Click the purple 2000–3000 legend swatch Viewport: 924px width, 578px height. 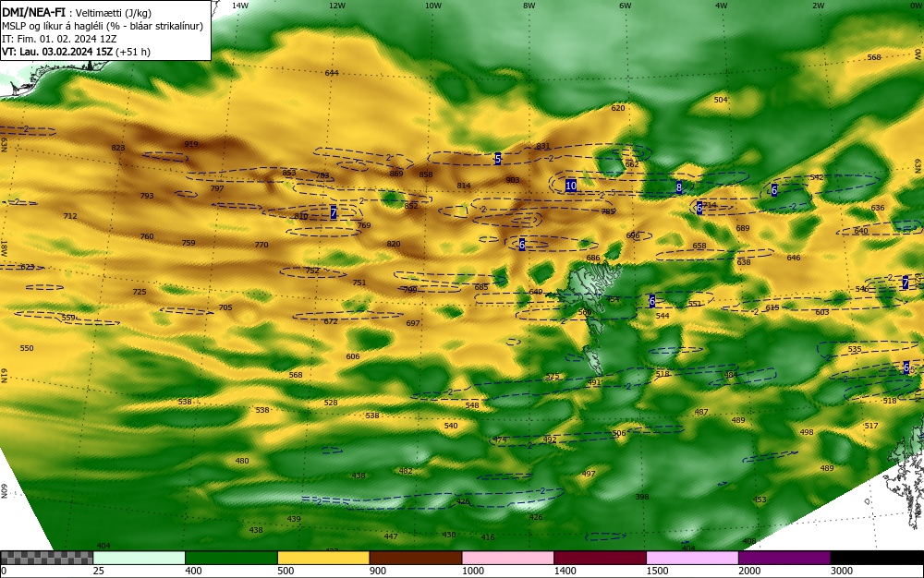(784, 558)
